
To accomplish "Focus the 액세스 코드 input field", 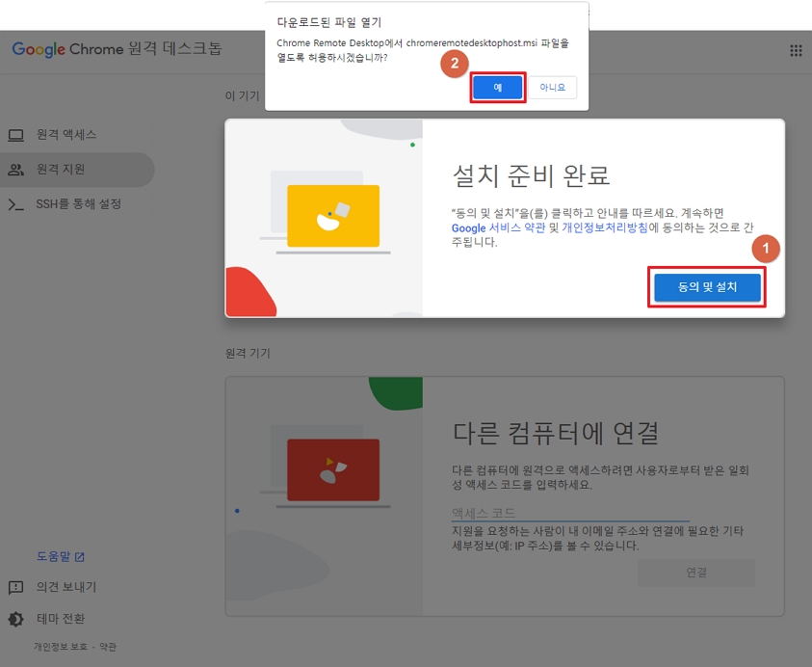I will (570, 513).
